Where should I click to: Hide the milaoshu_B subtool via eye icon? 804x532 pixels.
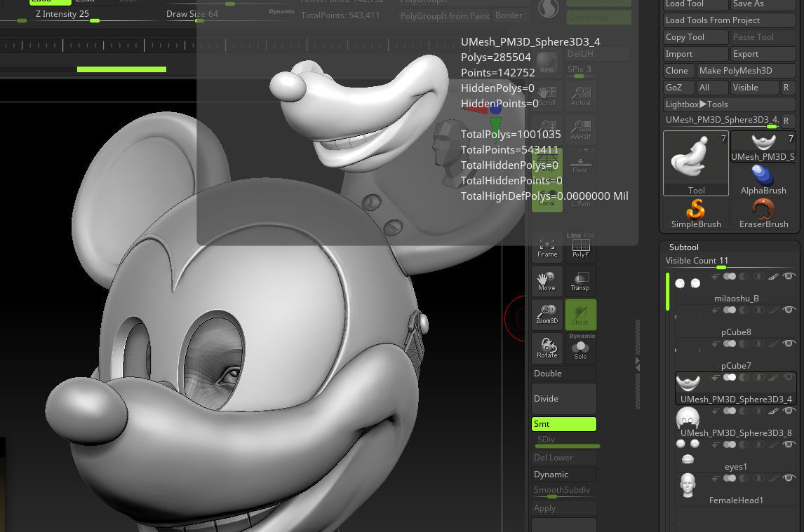click(x=789, y=276)
